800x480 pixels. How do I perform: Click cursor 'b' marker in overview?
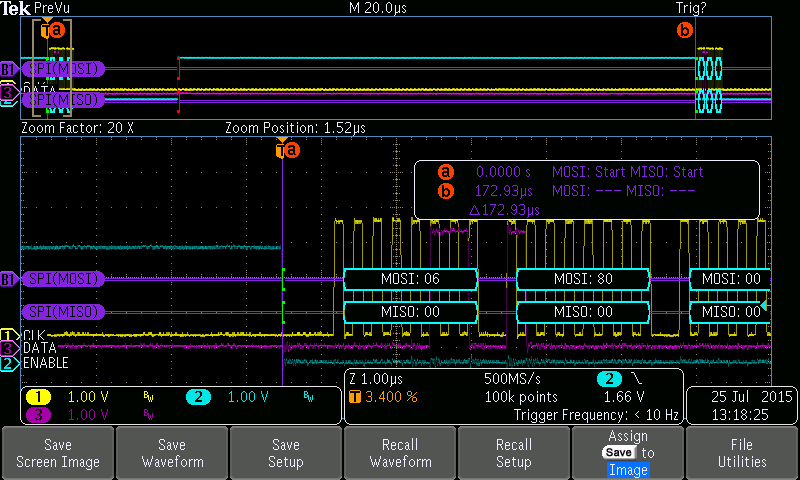(685, 30)
